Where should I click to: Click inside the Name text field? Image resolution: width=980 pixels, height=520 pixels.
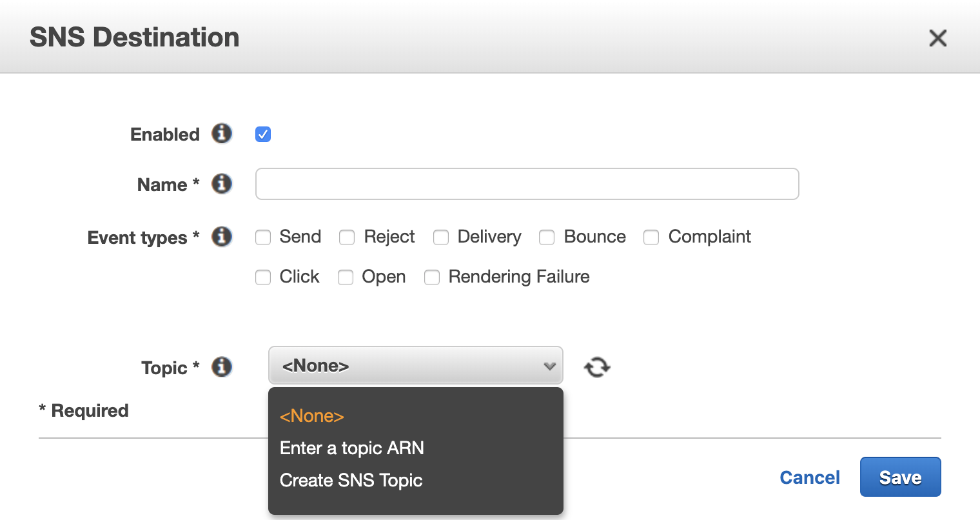tap(527, 185)
